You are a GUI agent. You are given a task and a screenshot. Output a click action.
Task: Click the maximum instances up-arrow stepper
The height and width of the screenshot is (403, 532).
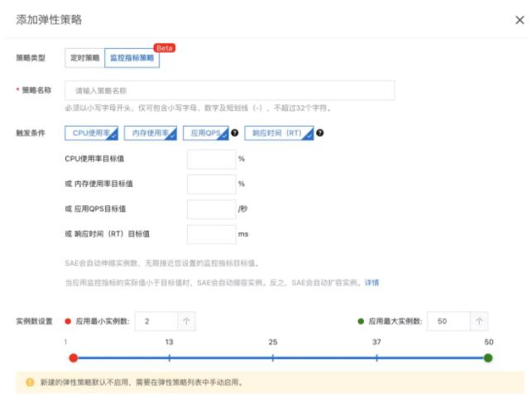[479, 321]
